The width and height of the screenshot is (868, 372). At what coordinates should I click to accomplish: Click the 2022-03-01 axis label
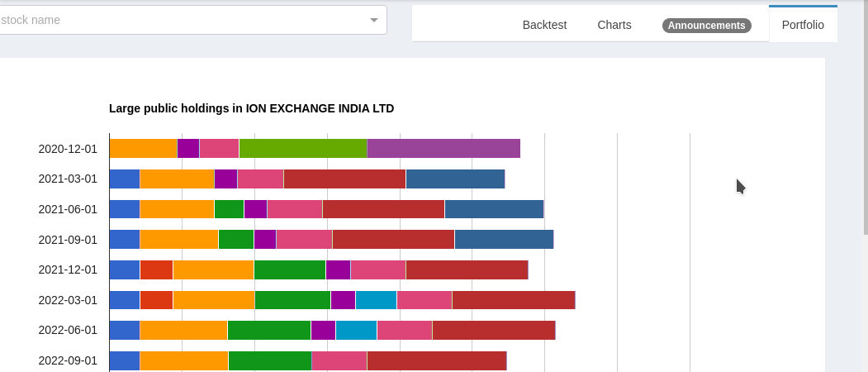pyautogui.click(x=68, y=300)
